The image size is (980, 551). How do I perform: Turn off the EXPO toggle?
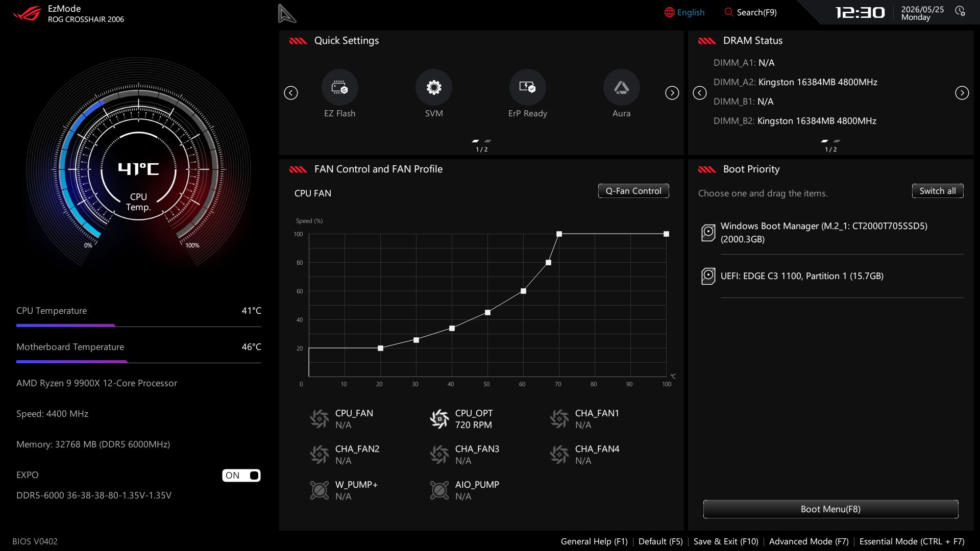241,475
